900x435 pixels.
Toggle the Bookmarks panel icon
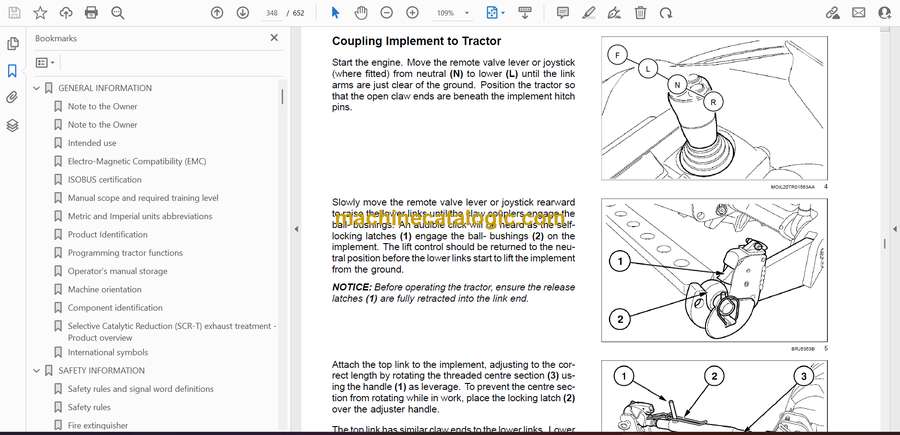[x=13, y=71]
